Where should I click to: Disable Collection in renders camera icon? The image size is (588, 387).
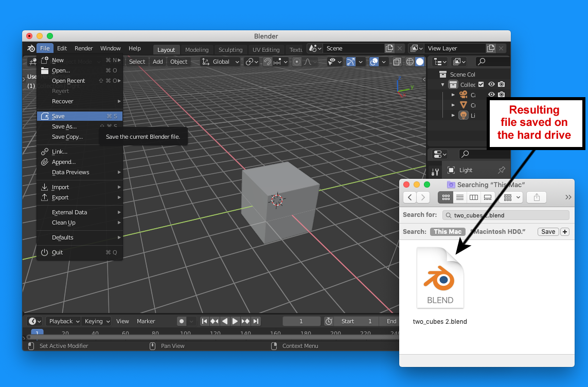pyautogui.click(x=502, y=84)
